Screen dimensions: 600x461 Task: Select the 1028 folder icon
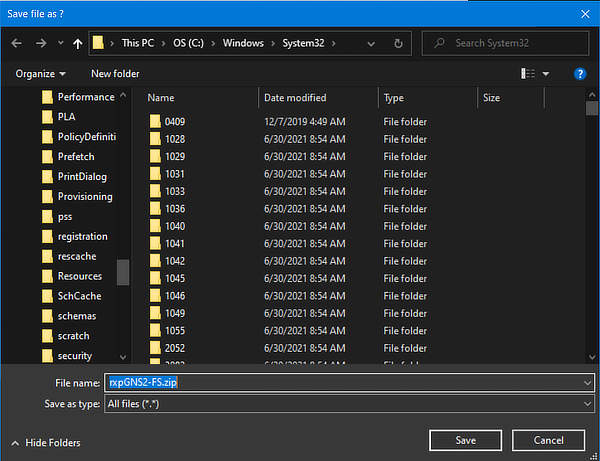pos(155,138)
